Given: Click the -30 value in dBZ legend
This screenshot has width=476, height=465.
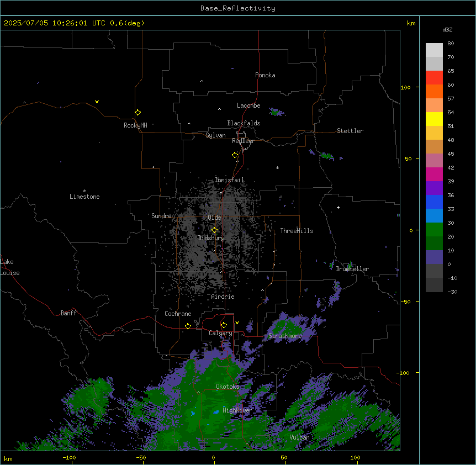Looking at the screenshot, I should point(452,292).
